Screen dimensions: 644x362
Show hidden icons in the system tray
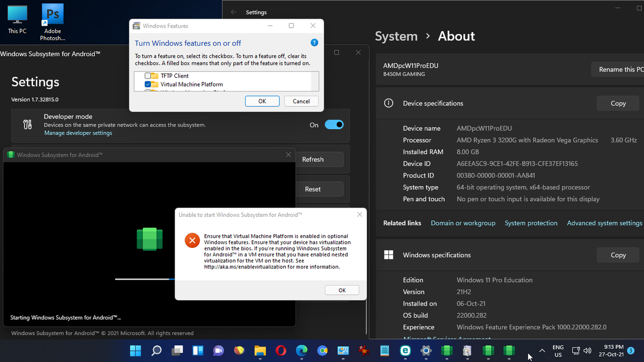542,350
